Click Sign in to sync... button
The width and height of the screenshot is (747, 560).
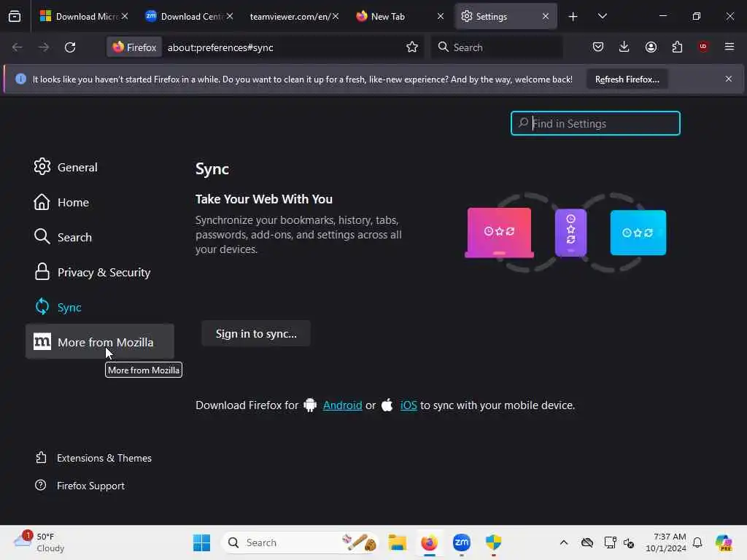point(256,334)
